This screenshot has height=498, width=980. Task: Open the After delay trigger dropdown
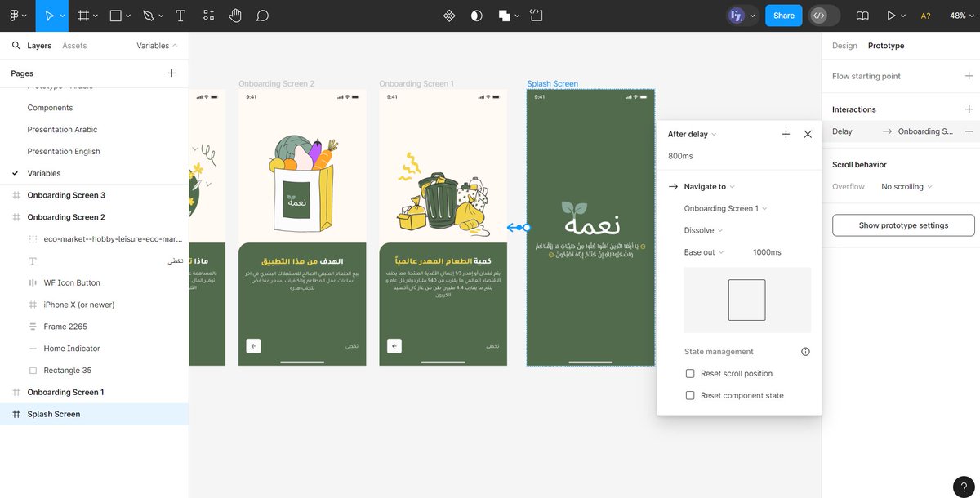(x=692, y=134)
